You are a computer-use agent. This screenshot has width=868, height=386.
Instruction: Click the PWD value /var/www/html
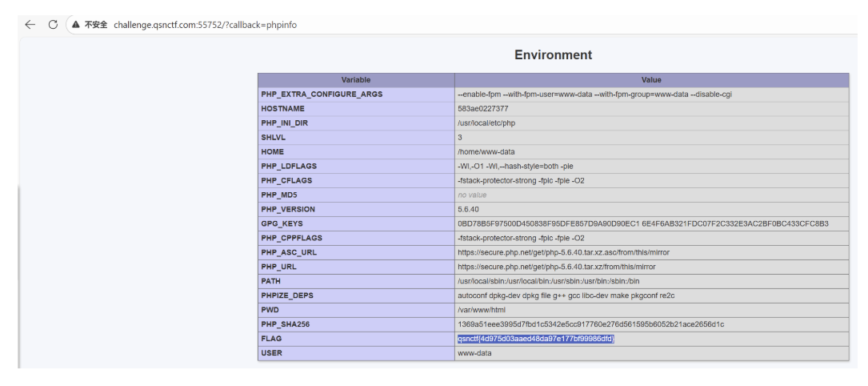[482, 310]
